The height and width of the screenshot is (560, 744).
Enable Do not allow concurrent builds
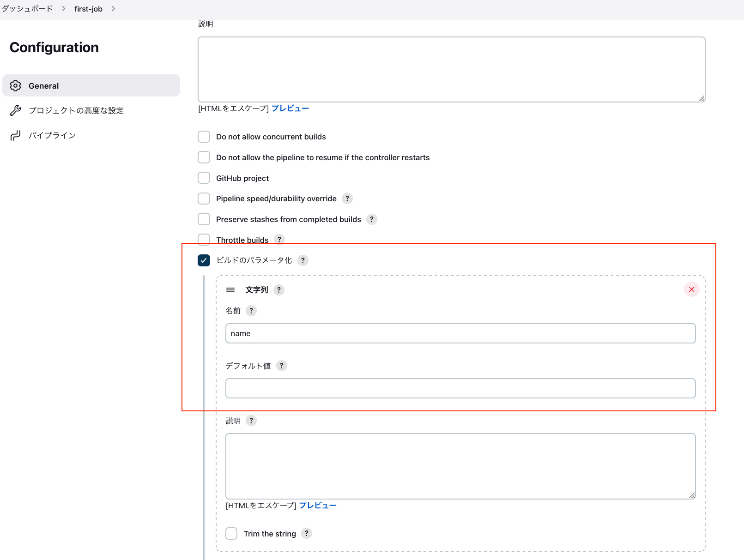tap(204, 137)
